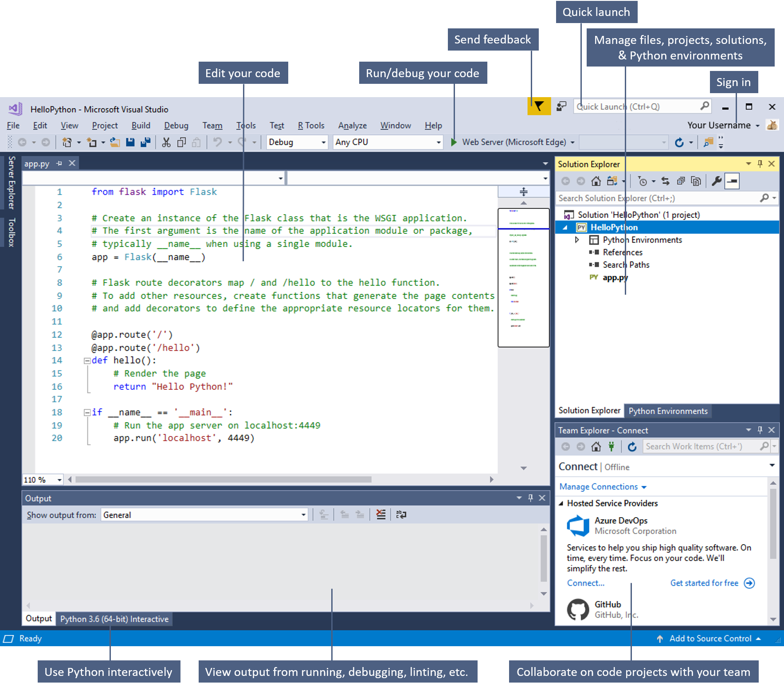Click the Home icon in Solution Explorer
784x687 pixels.
click(596, 181)
